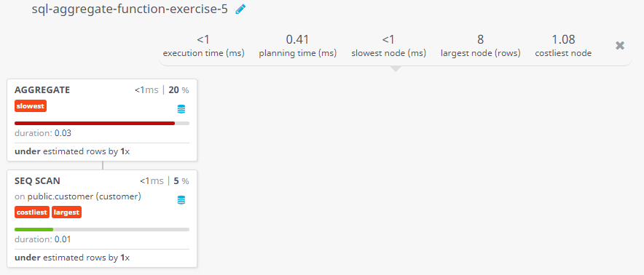This screenshot has width=644, height=275.
Task: Click the largest tag on the SEQ SCAN node
Action: 66,212
